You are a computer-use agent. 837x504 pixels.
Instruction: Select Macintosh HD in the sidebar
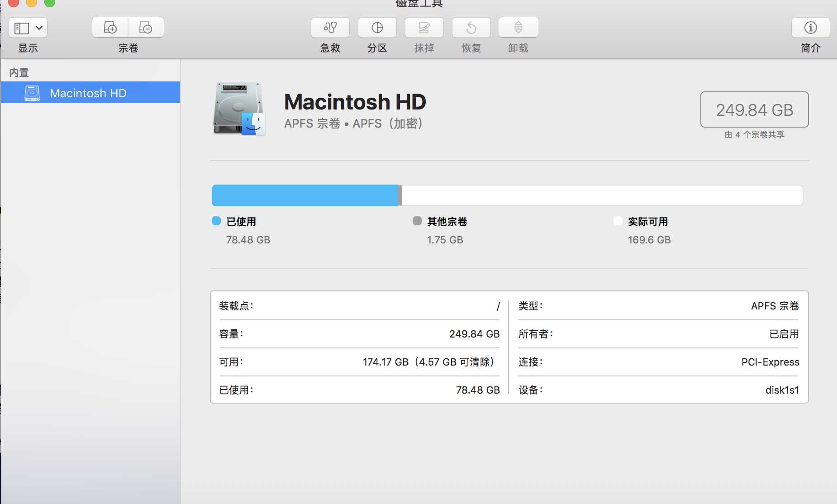tap(90, 93)
